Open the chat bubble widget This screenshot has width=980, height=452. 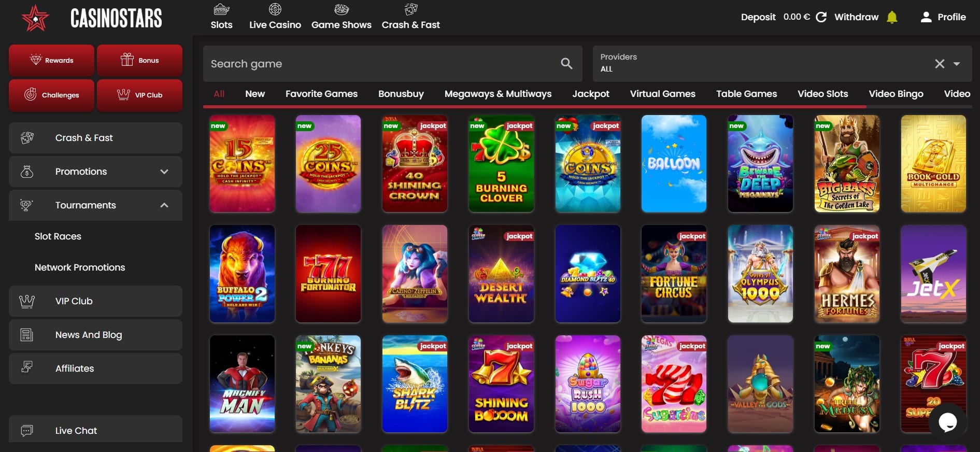tap(947, 422)
